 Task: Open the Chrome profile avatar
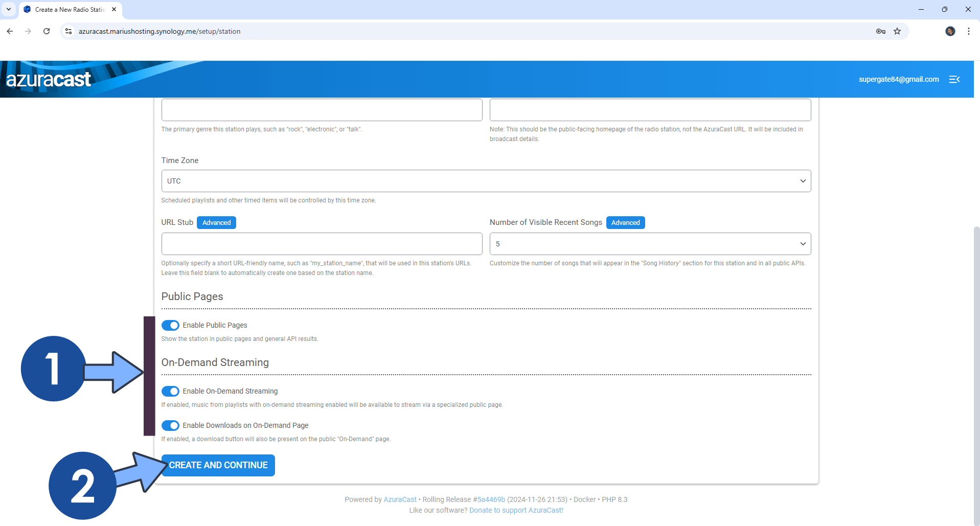pyautogui.click(x=950, y=31)
